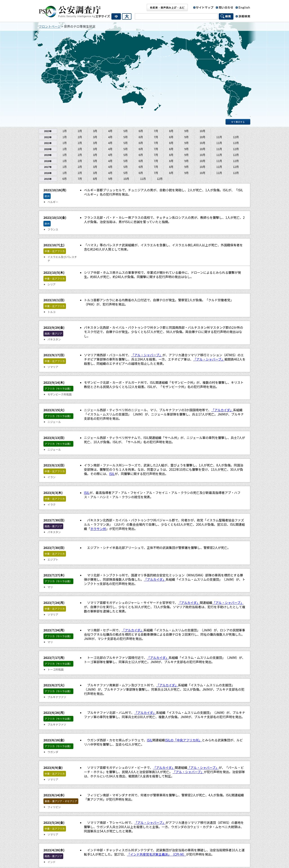
Task: Click 中東・北アフリカ tag on 2023/10/5 entry
Action: (x=54, y=279)
